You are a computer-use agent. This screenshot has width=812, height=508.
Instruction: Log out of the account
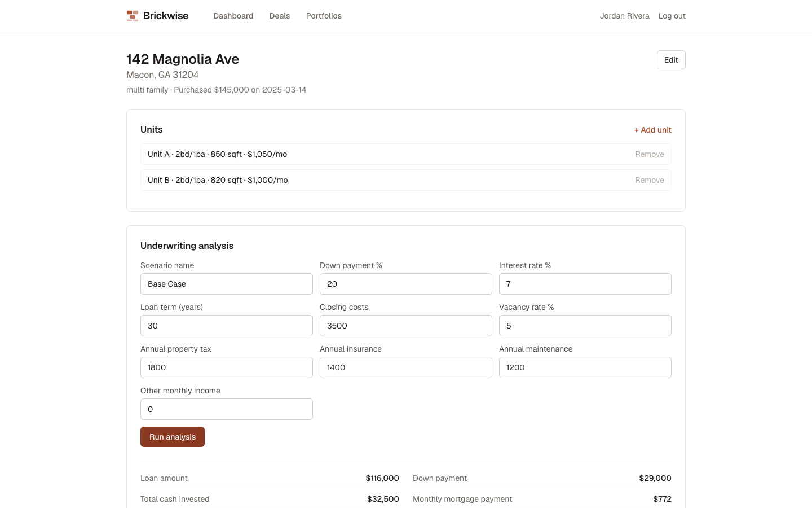coord(672,16)
